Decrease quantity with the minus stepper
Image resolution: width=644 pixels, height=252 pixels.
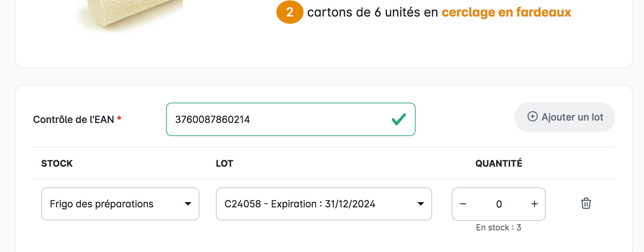[463, 204]
